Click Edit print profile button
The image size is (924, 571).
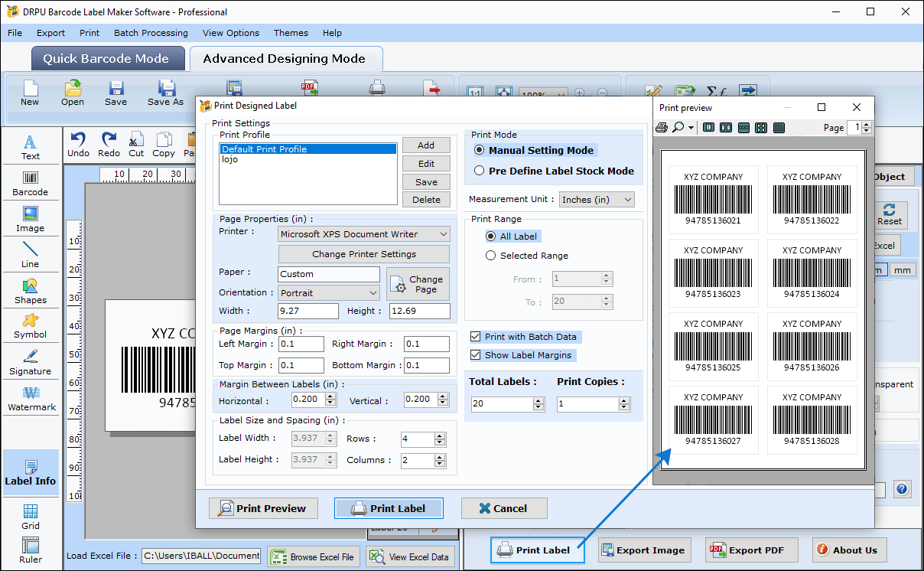coord(426,164)
